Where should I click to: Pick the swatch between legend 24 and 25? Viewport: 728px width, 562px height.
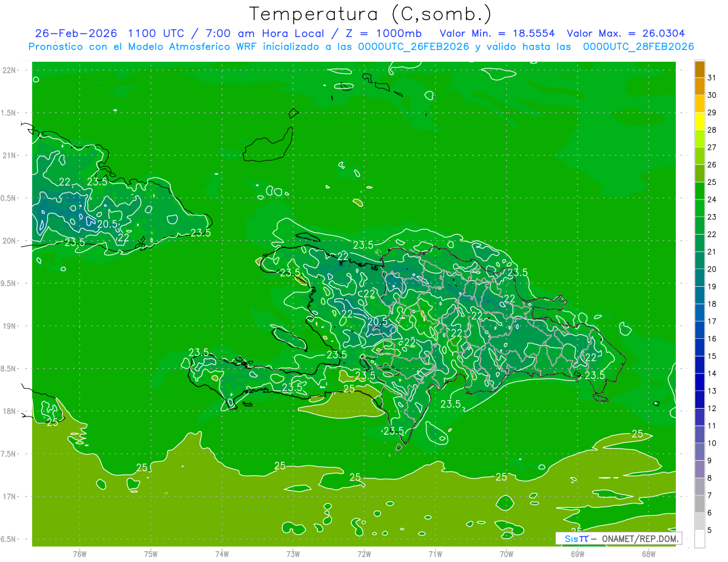click(x=699, y=191)
